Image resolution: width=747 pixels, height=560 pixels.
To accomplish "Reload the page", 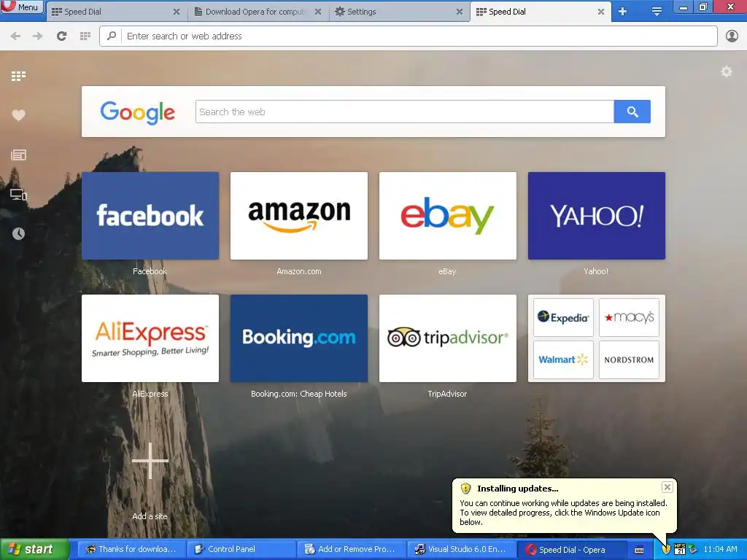I will [x=61, y=36].
